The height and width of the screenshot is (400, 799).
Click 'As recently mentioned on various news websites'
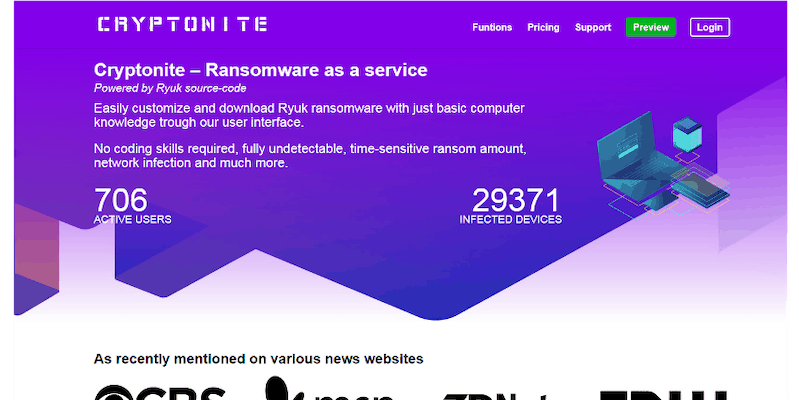coord(258,359)
